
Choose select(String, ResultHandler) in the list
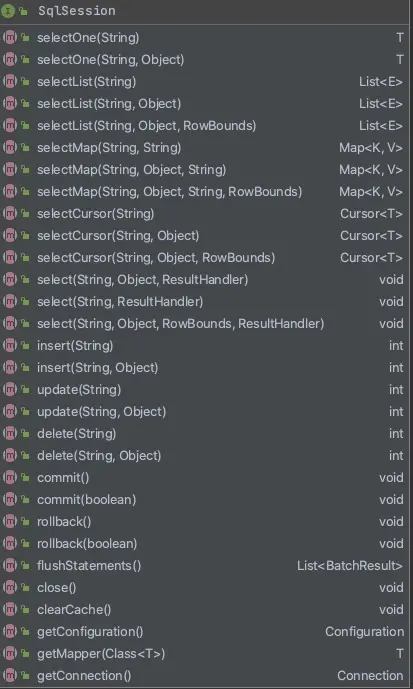[206, 302]
